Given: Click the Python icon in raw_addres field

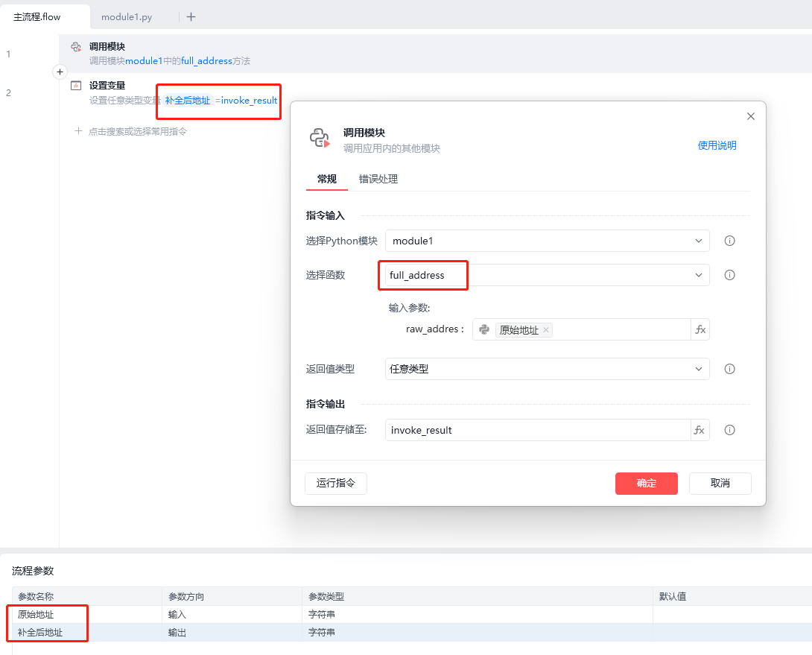Looking at the screenshot, I should pos(484,329).
